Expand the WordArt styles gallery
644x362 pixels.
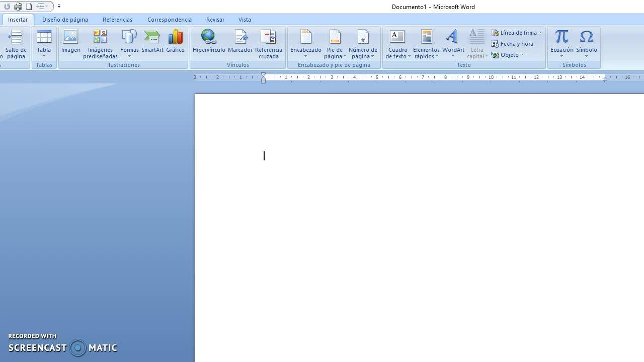453,44
